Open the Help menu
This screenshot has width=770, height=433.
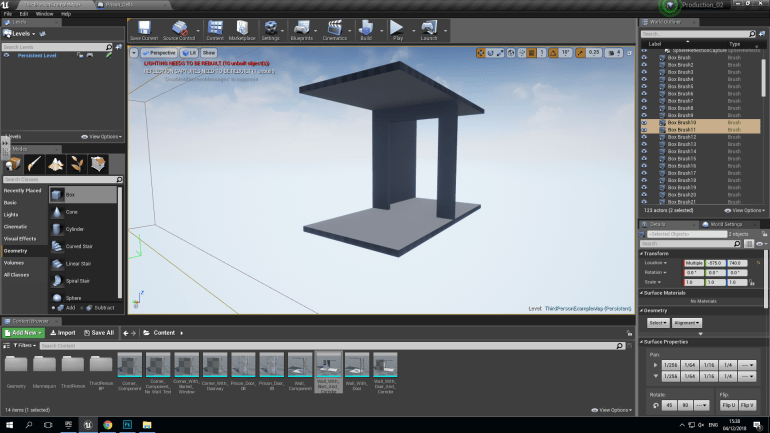(66, 14)
